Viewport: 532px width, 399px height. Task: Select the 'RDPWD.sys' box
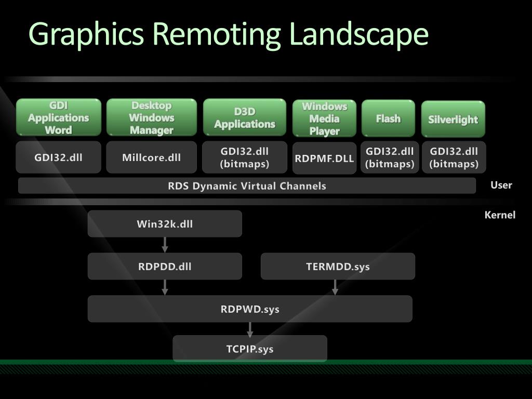tap(250, 309)
